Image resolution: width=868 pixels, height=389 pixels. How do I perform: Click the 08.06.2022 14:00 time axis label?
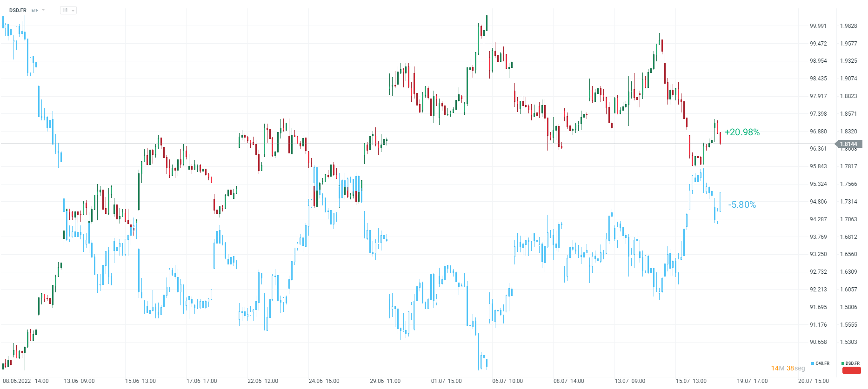pyautogui.click(x=26, y=381)
